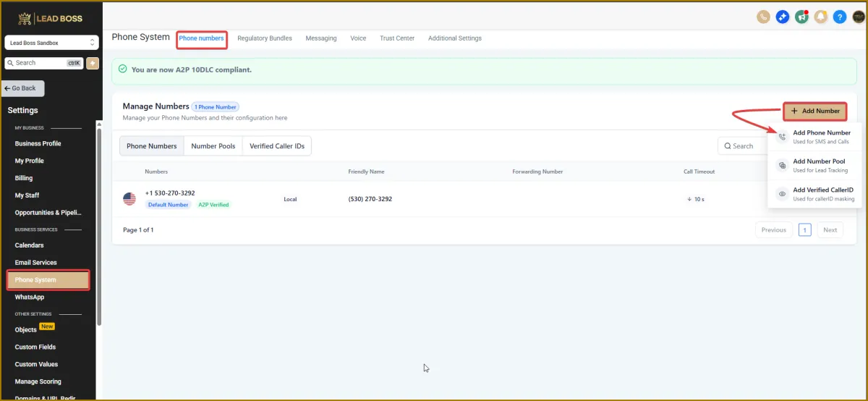
Task: Click the sidebar Search field
Action: coord(43,63)
